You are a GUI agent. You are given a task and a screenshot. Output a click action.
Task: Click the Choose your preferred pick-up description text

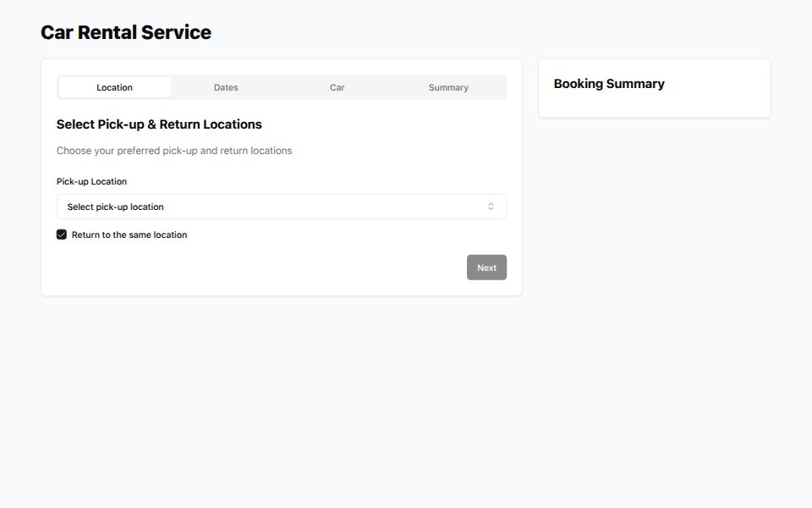[x=174, y=151]
